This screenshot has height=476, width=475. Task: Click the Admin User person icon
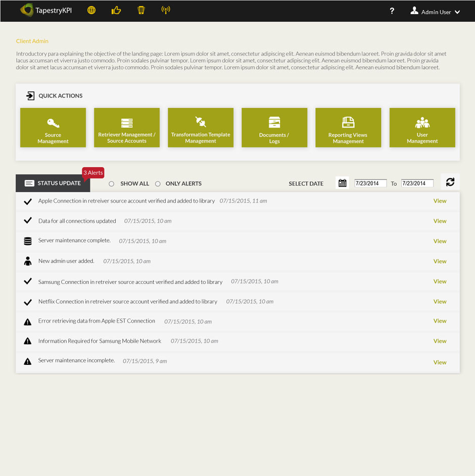coord(414,11)
